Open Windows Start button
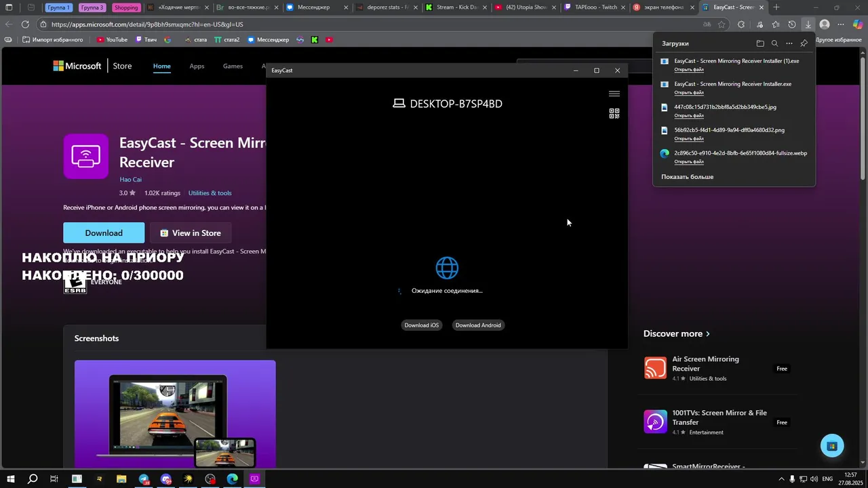Viewport: 868px width, 488px height. pyautogui.click(x=10, y=479)
